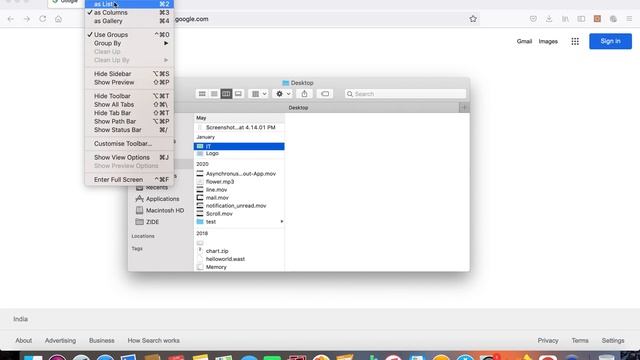640x360 pixels.
Task: Bookmark this page with the star
Action: point(473,19)
